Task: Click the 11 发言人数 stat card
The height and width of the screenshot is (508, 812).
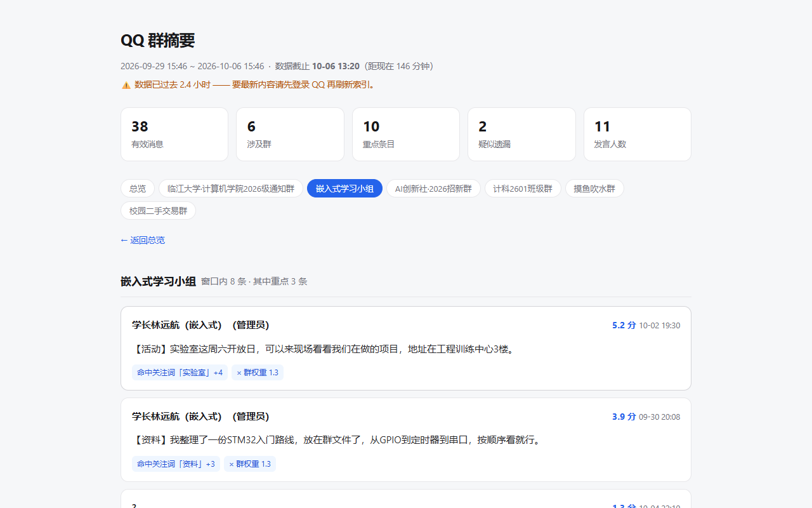Action: coord(638,134)
